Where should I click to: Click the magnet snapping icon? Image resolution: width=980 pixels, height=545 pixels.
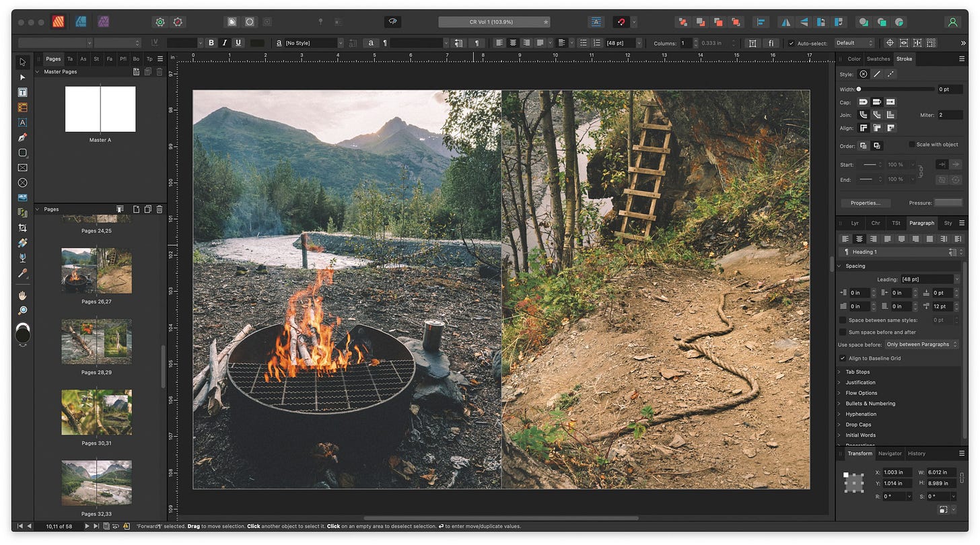click(x=621, y=22)
